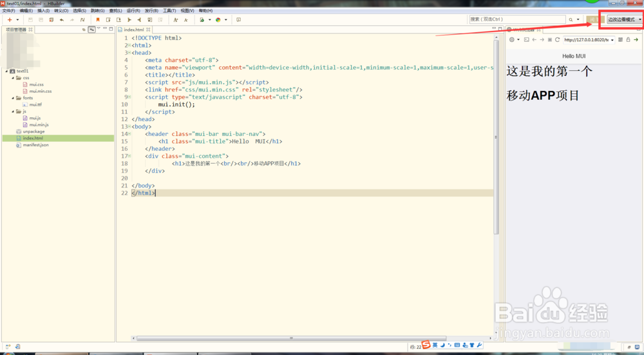This screenshot has width=644, height=355.
Task: Fold the head tag on line 3
Action: [129, 53]
